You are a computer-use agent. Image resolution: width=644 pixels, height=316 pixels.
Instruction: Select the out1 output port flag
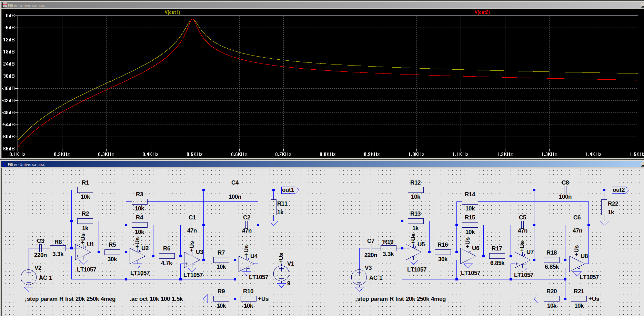click(x=290, y=190)
